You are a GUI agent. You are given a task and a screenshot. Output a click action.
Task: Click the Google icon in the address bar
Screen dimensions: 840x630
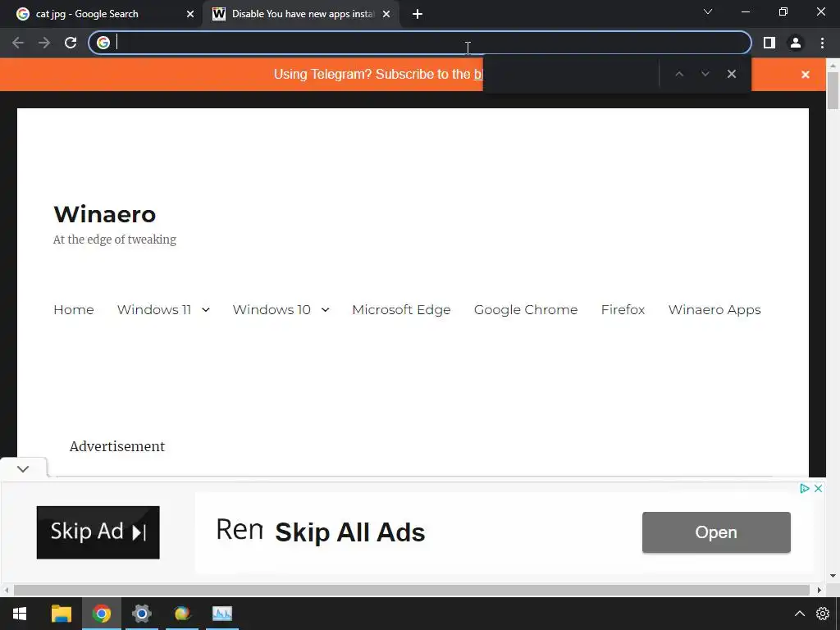103,43
